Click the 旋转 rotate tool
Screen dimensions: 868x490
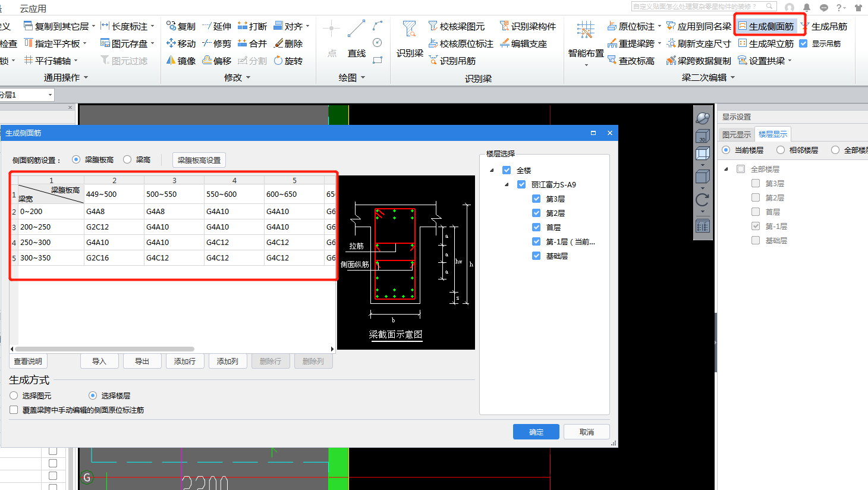coord(288,61)
